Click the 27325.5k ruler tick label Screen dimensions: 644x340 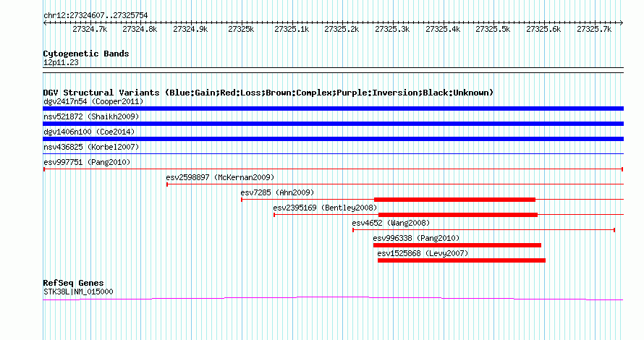[493, 29]
